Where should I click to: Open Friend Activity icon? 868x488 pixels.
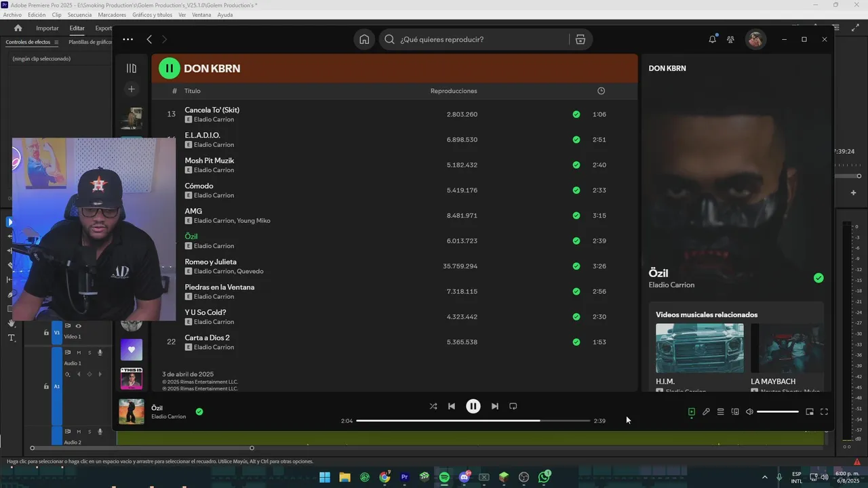730,39
